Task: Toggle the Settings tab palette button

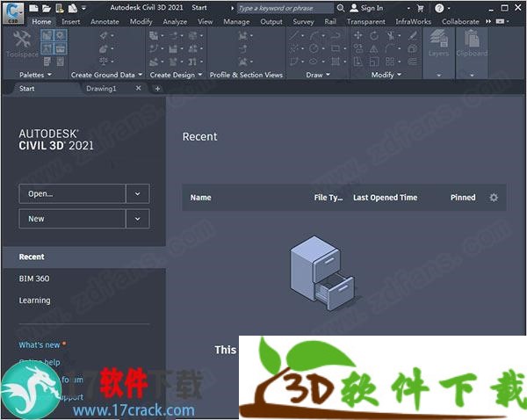Action: (60, 35)
